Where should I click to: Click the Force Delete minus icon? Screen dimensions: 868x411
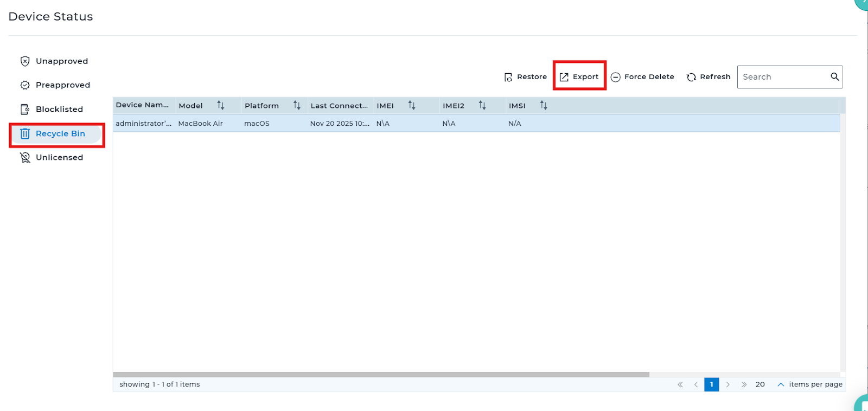coord(616,78)
